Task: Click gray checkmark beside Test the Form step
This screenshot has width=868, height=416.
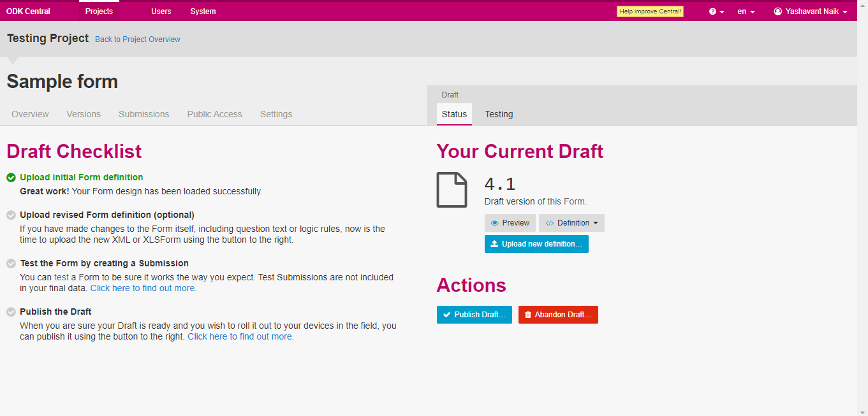Action: 11,264
